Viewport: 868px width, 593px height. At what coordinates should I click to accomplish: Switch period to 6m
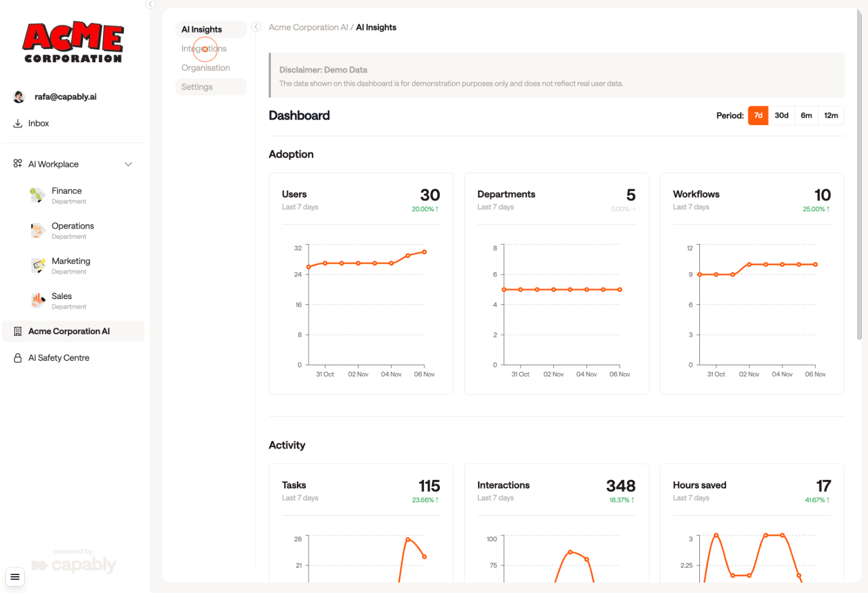(x=806, y=115)
